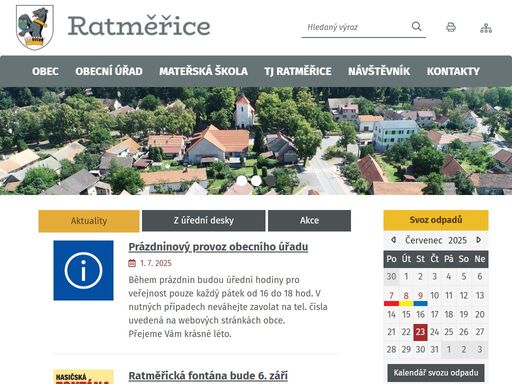Select calendar day 15
Viewport: 512px width, 384px height.
coord(406,314)
